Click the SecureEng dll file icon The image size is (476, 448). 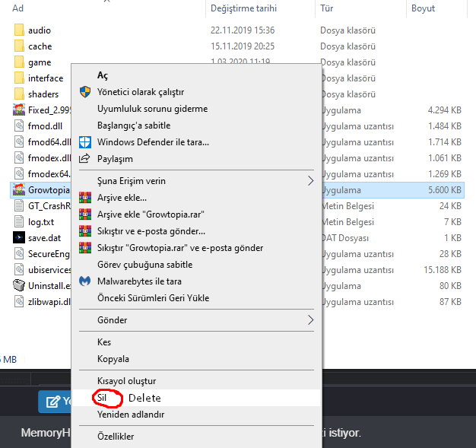click(19, 253)
